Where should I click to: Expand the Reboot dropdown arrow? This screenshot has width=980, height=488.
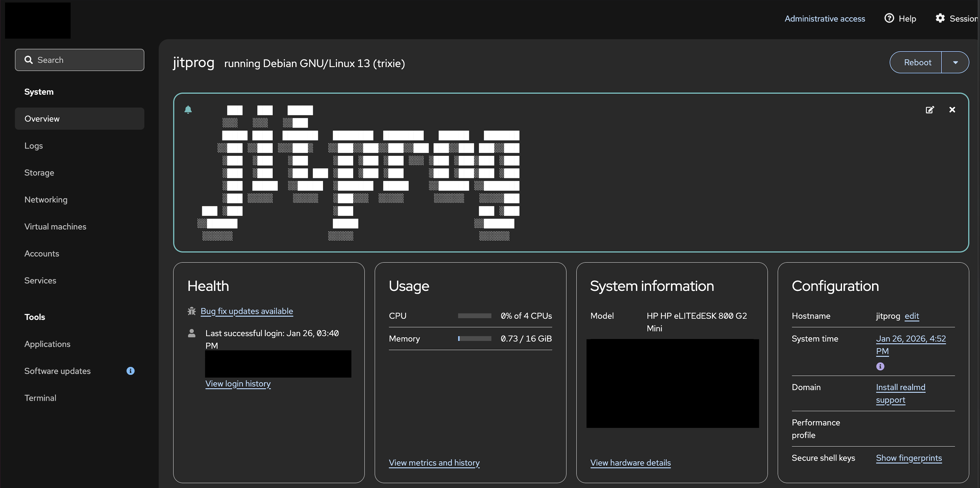[955, 62]
